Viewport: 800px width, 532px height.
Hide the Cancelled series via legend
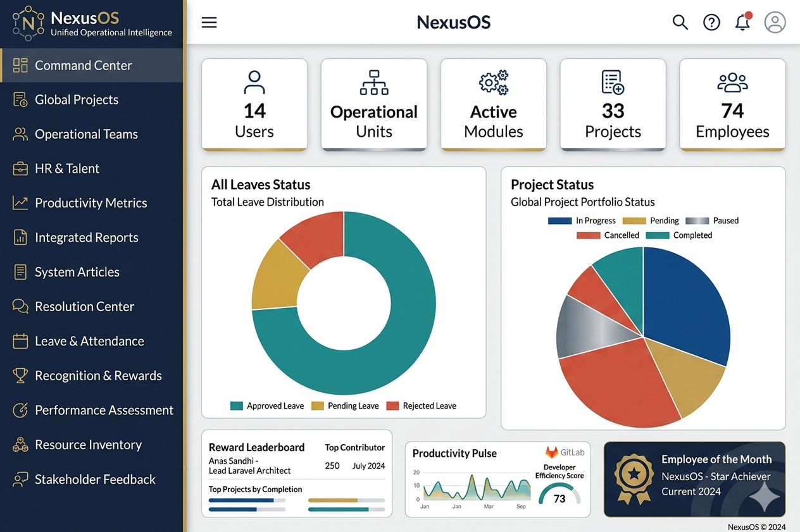point(608,235)
